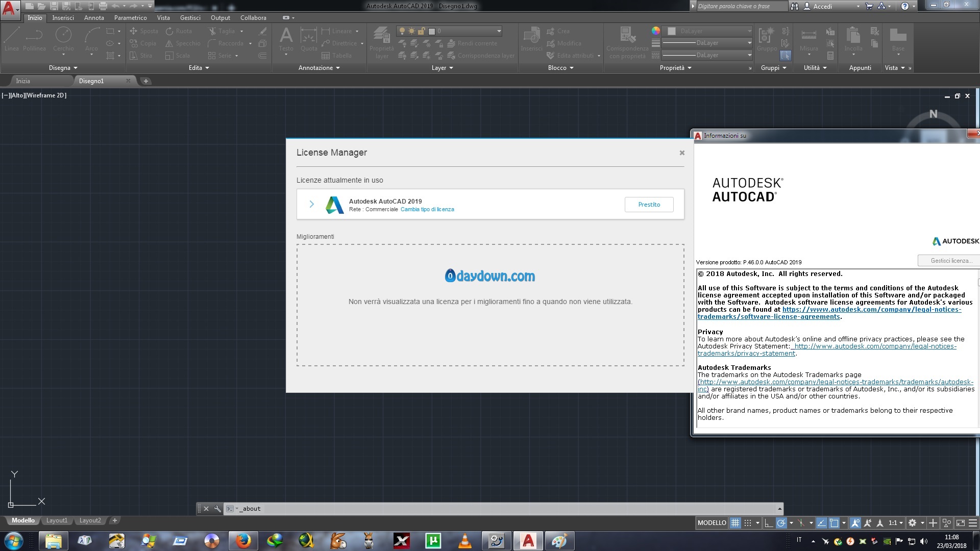Image resolution: width=980 pixels, height=551 pixels.
Task: Click the layer 0 color square swatch
Action: click(x=432, y=31)
